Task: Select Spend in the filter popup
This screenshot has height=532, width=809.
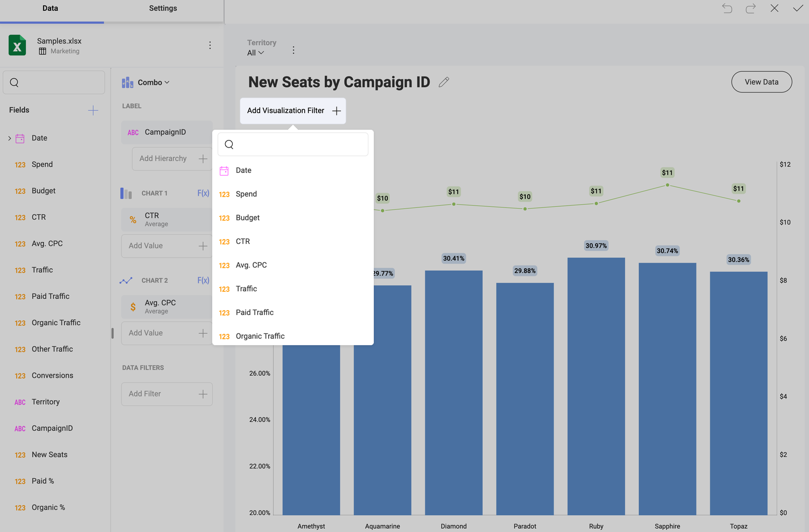Action: [293, 194]
